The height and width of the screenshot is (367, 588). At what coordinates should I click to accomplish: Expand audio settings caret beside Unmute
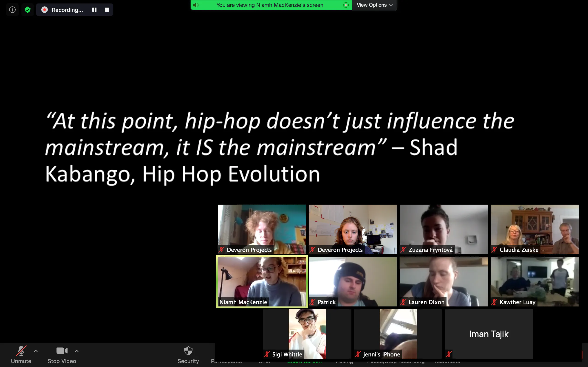[x=36, y=351]
